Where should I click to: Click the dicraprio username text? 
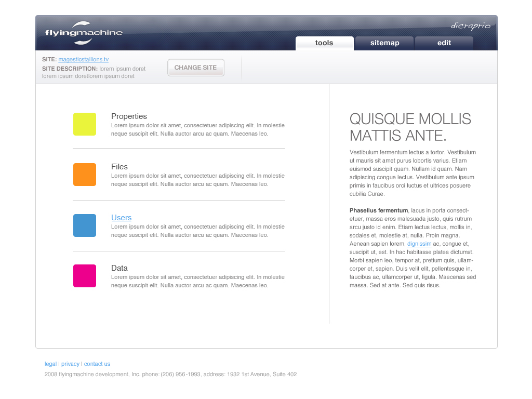[471, 26]
